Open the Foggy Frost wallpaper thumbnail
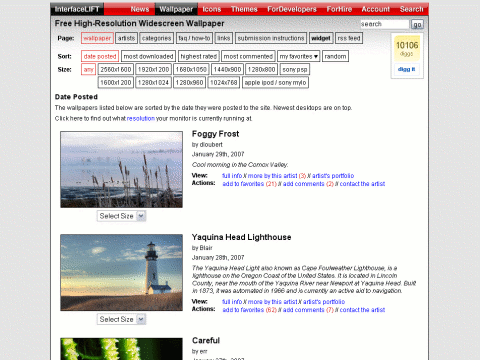Image resolution: width=480 pixels, height=360 pixels. coord(121,169)
